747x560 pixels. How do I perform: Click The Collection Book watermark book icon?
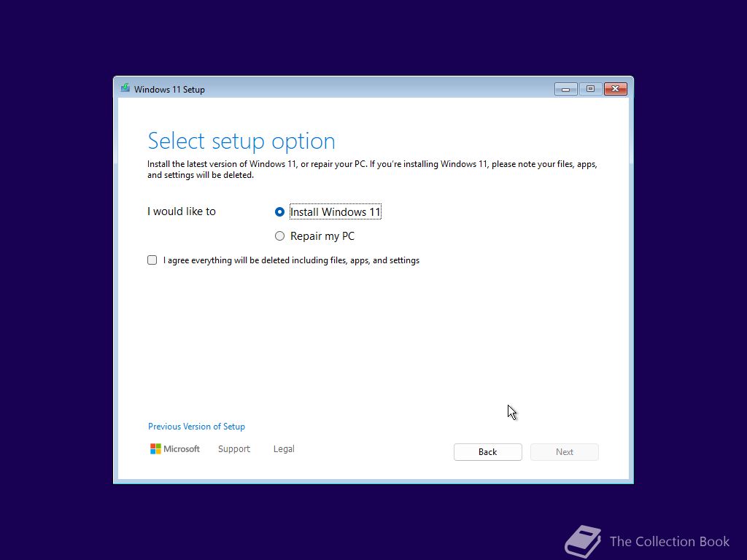[x=583, y=542]
